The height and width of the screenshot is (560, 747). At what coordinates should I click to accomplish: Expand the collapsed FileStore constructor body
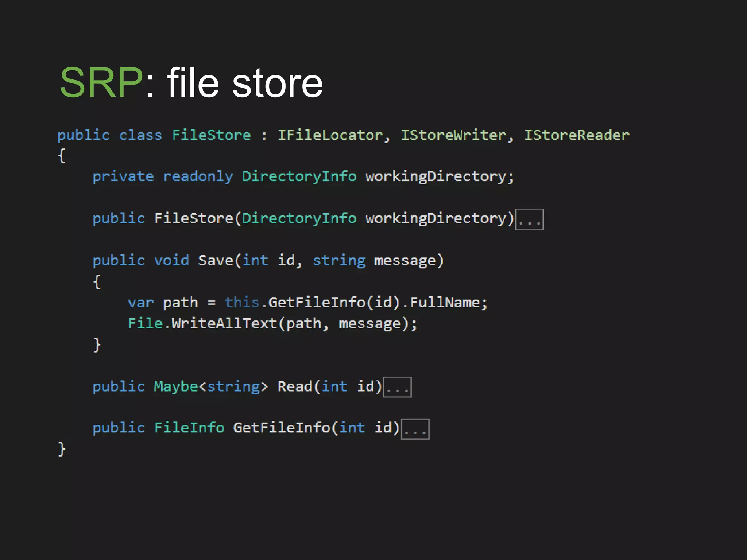pos(529,219)
